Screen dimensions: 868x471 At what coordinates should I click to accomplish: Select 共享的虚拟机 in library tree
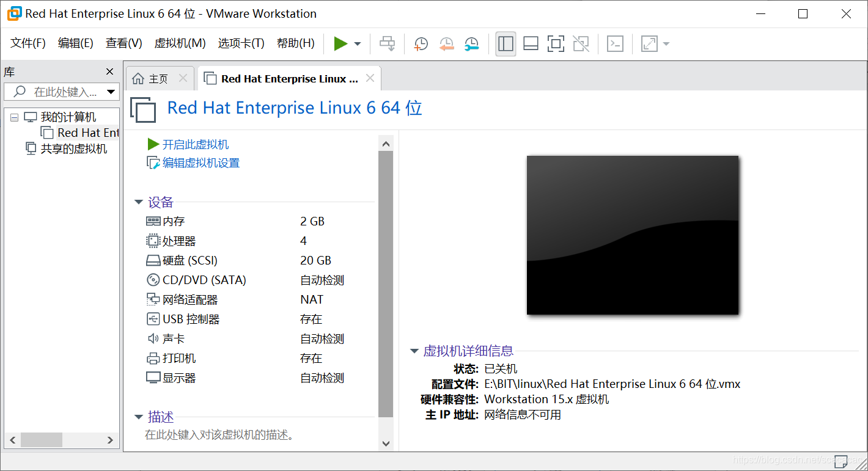(x=73, y=149)
